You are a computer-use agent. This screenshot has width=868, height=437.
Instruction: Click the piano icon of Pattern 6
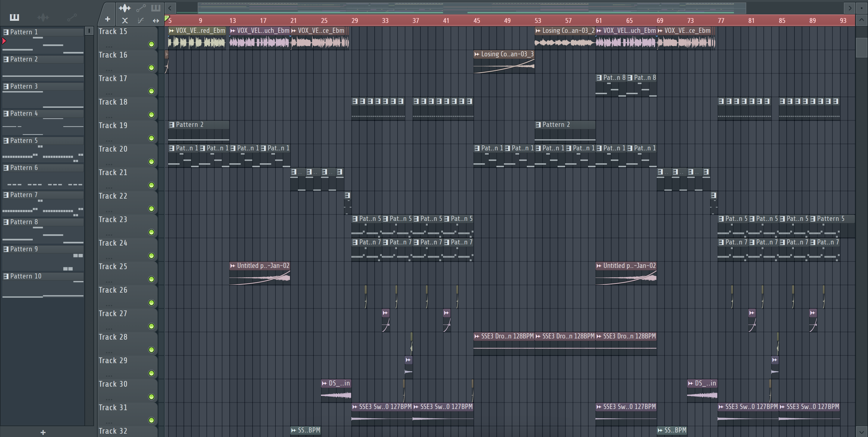pos(6,168)
